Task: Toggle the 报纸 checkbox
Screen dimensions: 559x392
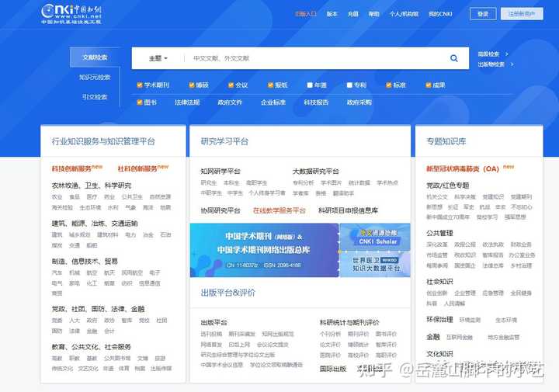Action: pyautogui.click(x=271, y=85)
